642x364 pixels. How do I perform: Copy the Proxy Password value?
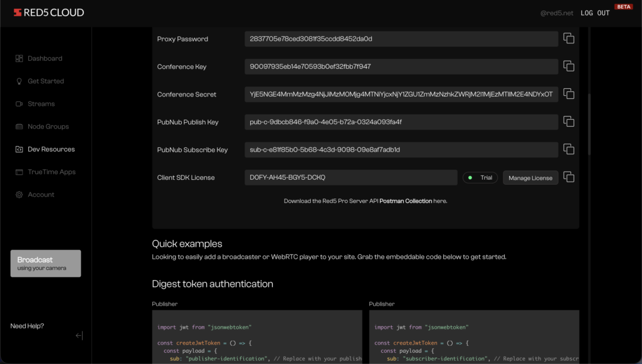[x=569, y=38]
